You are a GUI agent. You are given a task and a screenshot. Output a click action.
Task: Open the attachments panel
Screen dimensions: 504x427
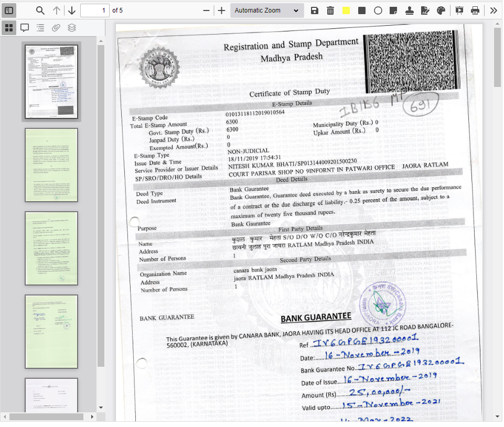click(x=56, y=27)
